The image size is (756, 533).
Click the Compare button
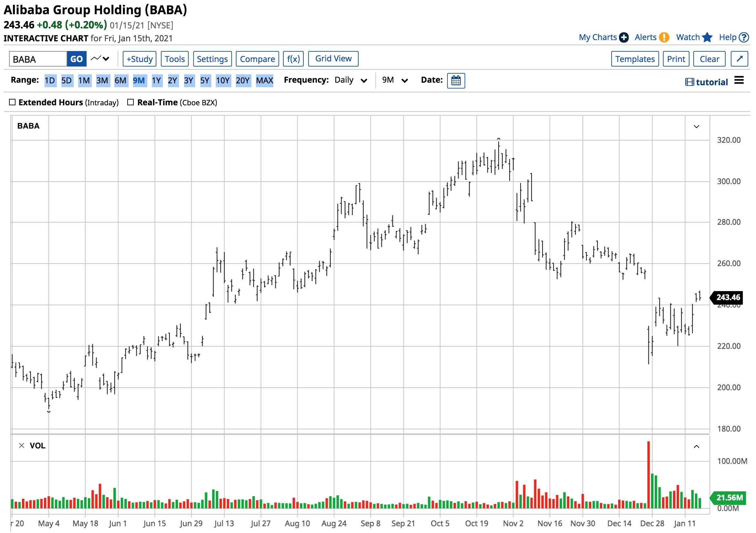tap(257, 59)
